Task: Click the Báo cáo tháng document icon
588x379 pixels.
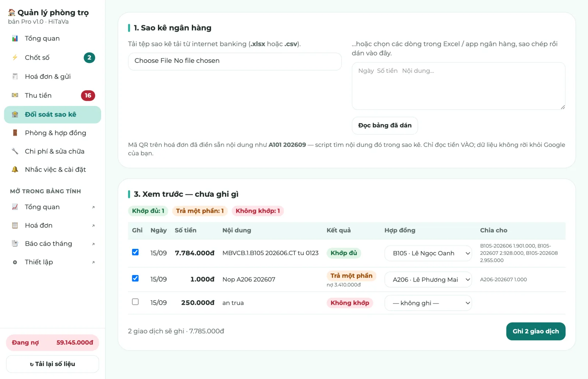Action: coord(15,244)
